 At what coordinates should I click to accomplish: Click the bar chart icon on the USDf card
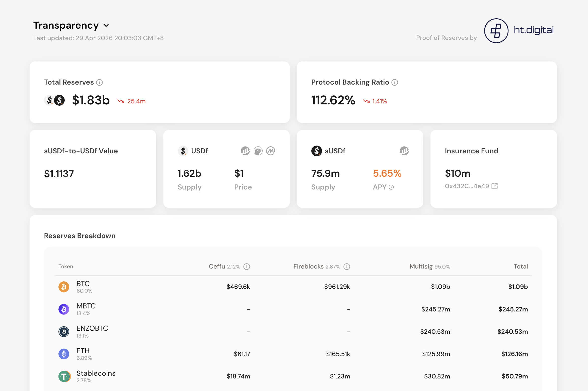tap(245, 151)
